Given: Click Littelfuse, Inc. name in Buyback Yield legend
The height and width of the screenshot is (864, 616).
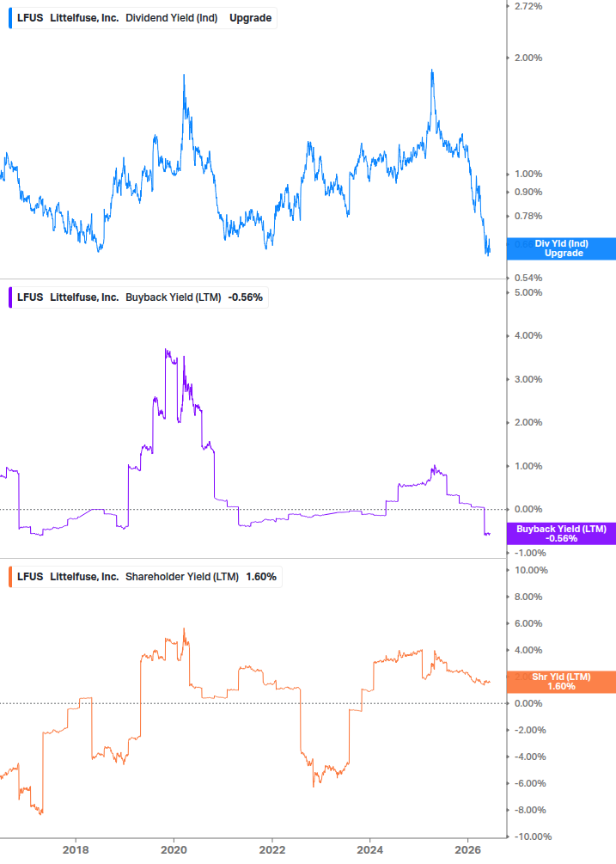Looking at the screenshot, I should 84,297.
